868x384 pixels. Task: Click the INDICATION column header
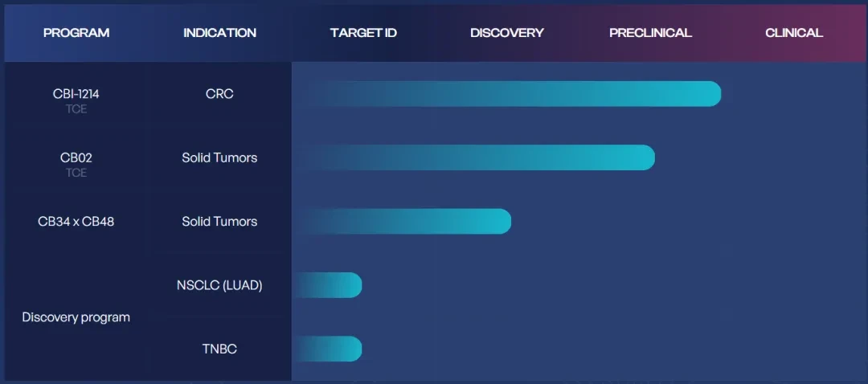219,33
